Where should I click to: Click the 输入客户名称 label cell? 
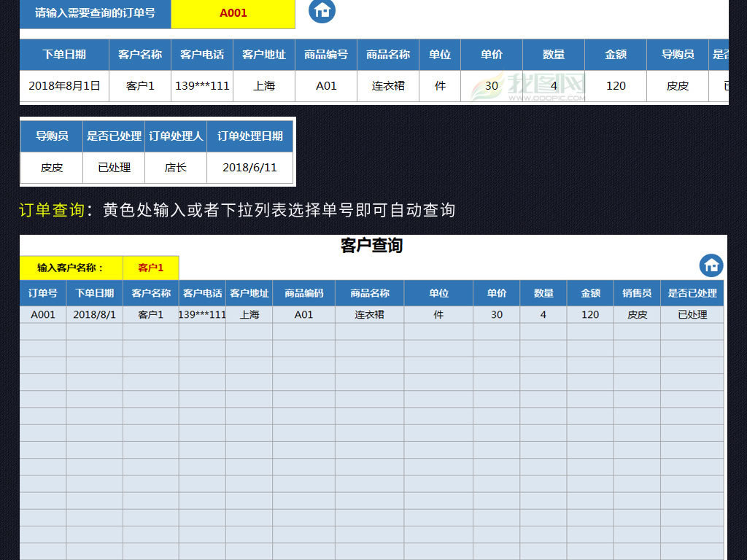pos(71,268)
